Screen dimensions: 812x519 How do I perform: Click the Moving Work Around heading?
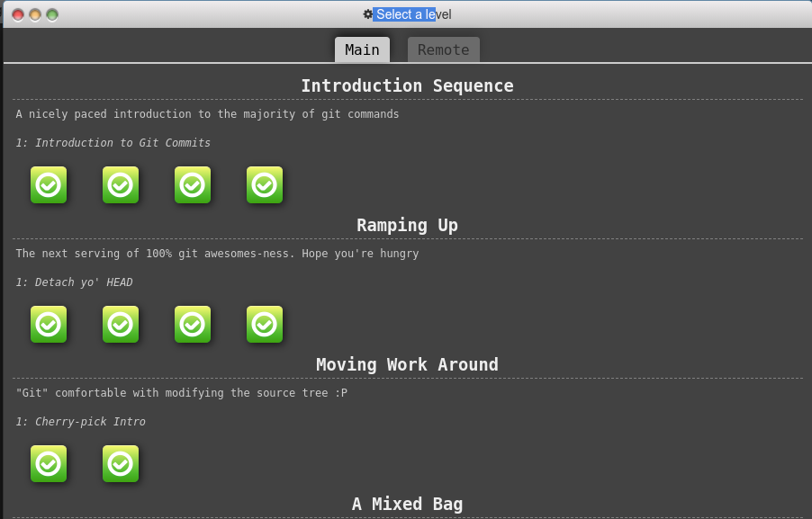coord(408,365)
